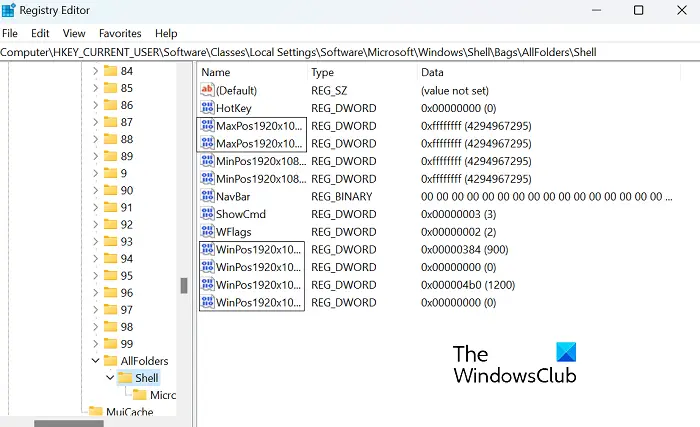Click the AllFolders key folder icon

[x=110, y=360]
